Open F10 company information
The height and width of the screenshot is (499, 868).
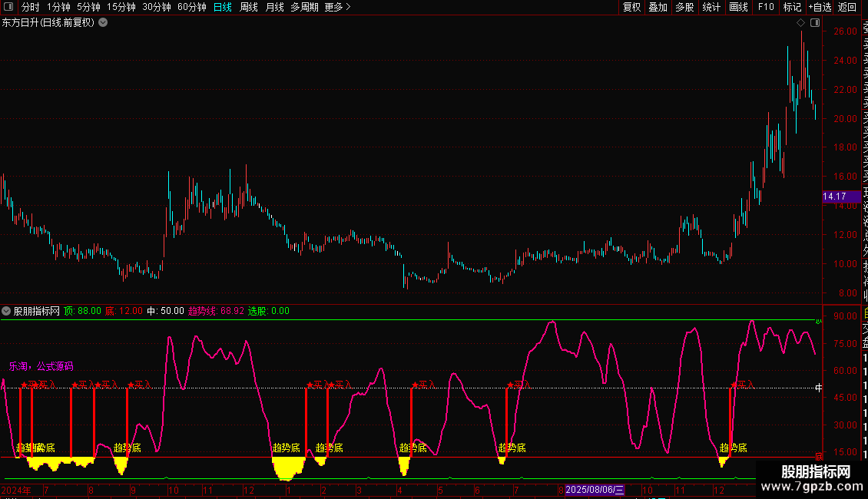click(x=766, y=7)
